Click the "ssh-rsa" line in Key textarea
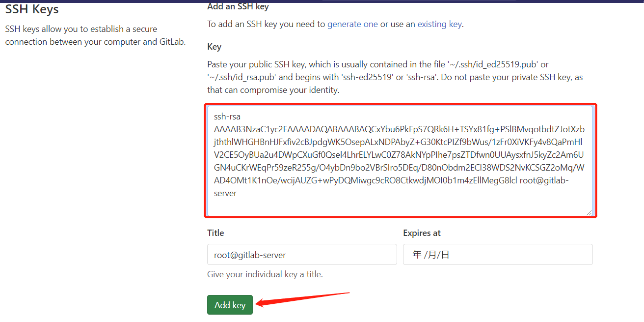The height and width of the screenshot is (322, 644). tap(227, 117)
